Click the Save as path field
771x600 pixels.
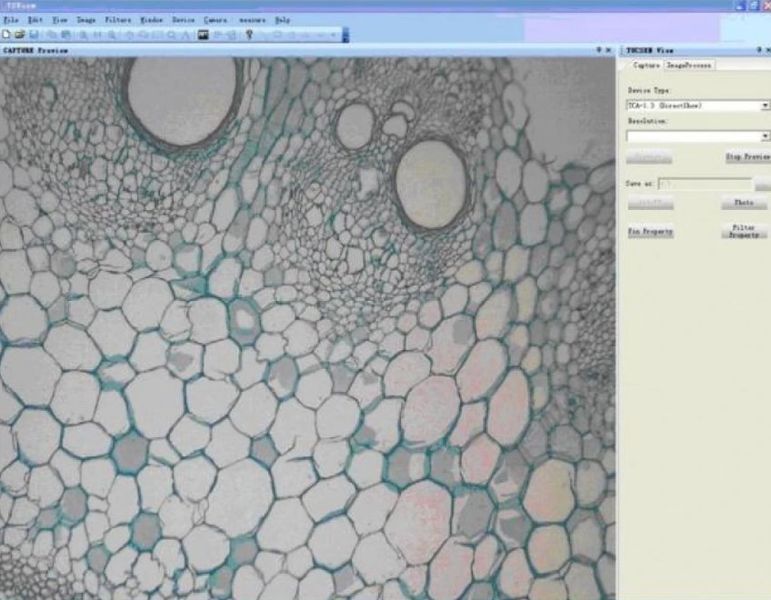pos(705,183)
